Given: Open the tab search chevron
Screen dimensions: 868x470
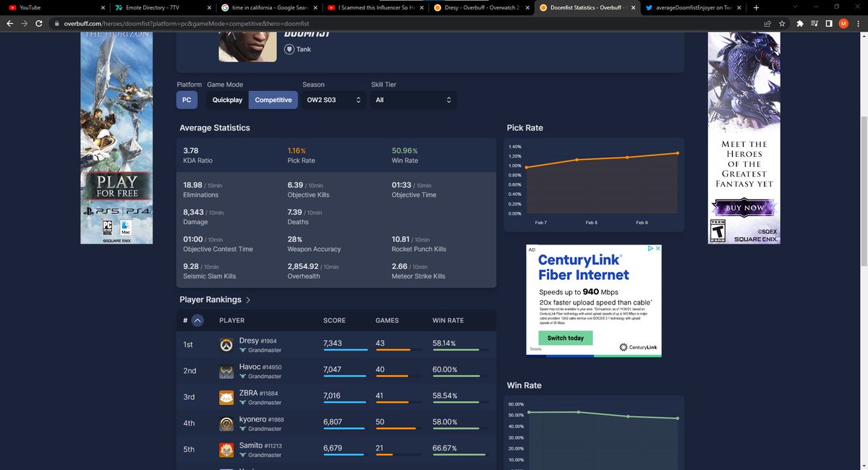Looking at the screenshot, I should (795, 7).
